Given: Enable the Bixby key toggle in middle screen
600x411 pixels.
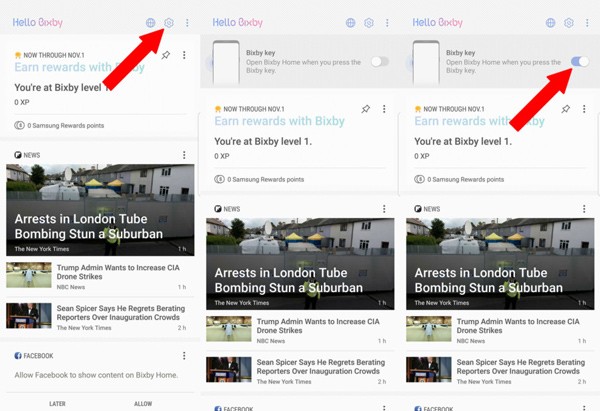Looking at the screenshot, I should 379,62.
